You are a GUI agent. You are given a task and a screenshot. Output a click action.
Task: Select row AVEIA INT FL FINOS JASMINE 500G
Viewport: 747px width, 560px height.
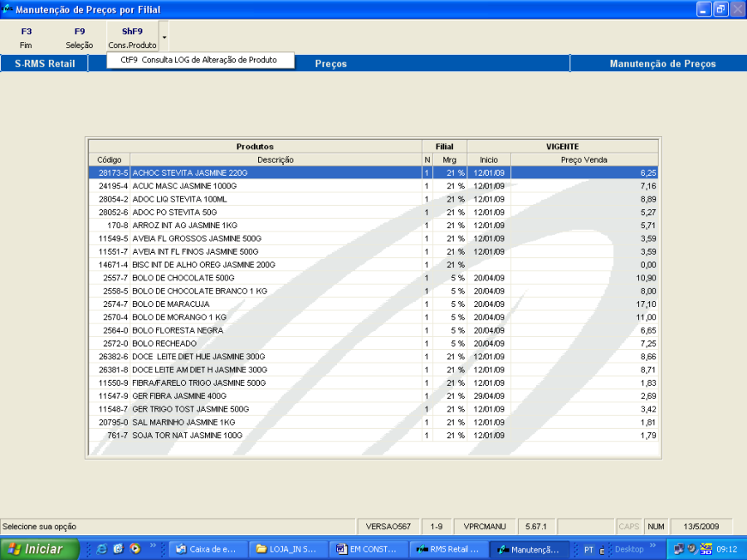point(373,251)
